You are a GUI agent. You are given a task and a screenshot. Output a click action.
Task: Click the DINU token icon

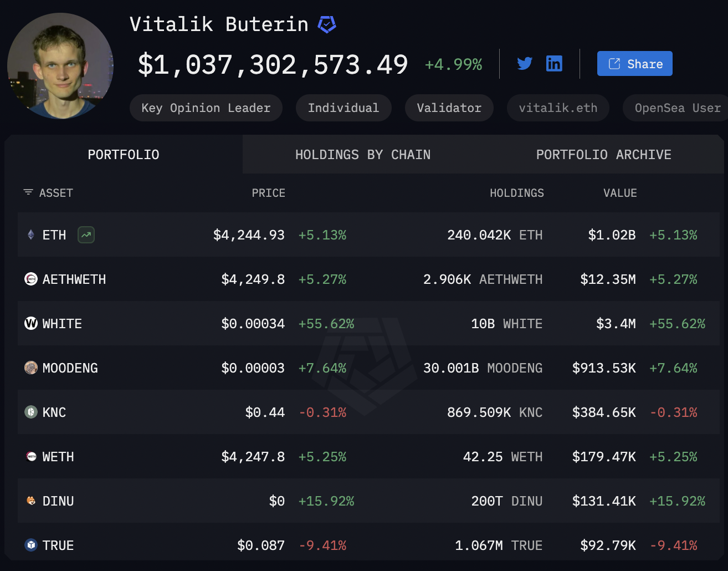(30, 501)
